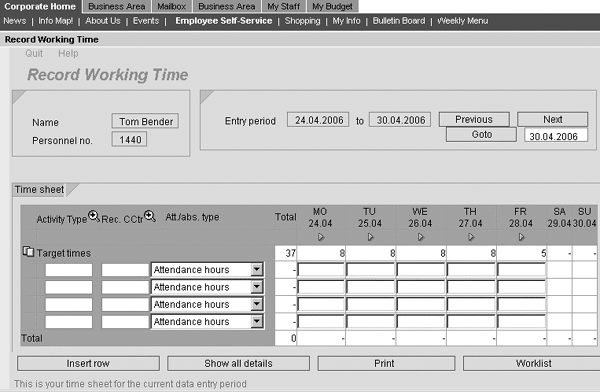The height and width of the screenshot is (392, 600).
Task: Open the Mailbox tab
Action: (x=171, y=7)
